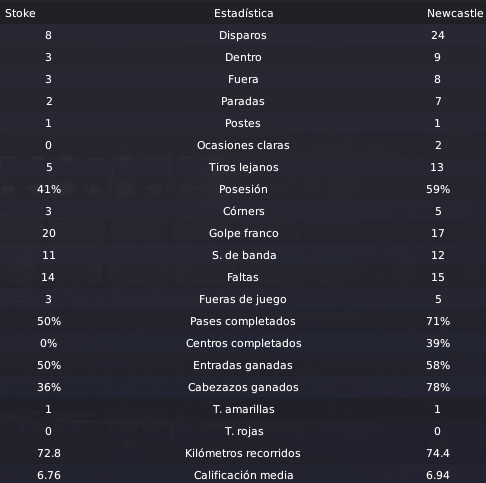Click the Pases completados label
The width and height of the screenshot is (486, 483).
click(x=243, y=321)
